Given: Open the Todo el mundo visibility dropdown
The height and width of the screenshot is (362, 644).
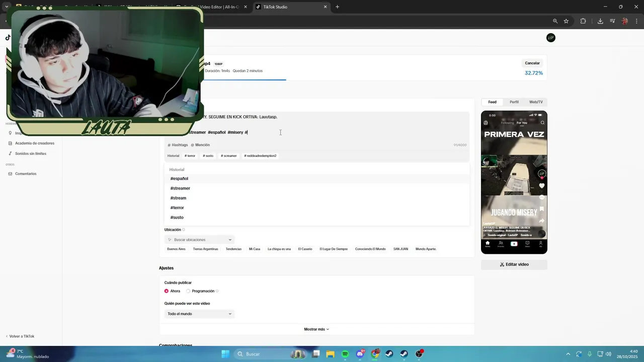Looking at the screenshot, I should tap(199, 314).
